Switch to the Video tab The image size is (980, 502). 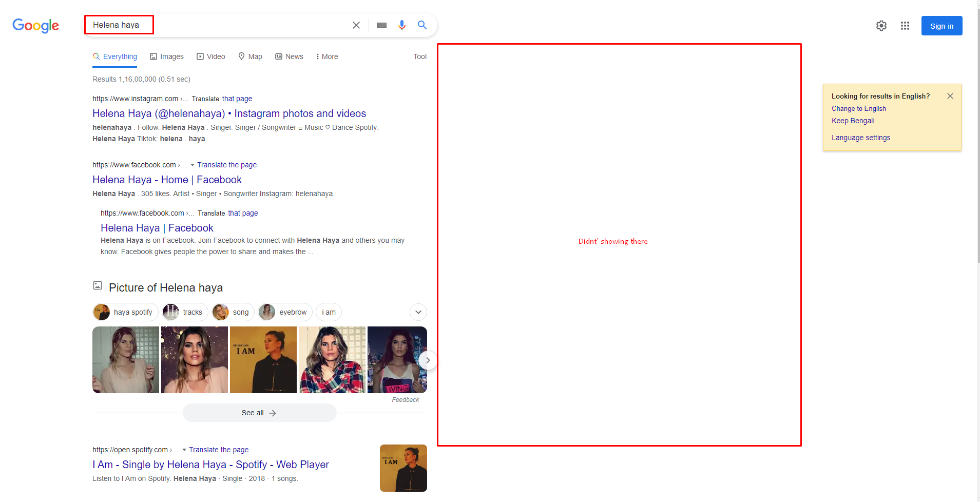tap(211, 56)
